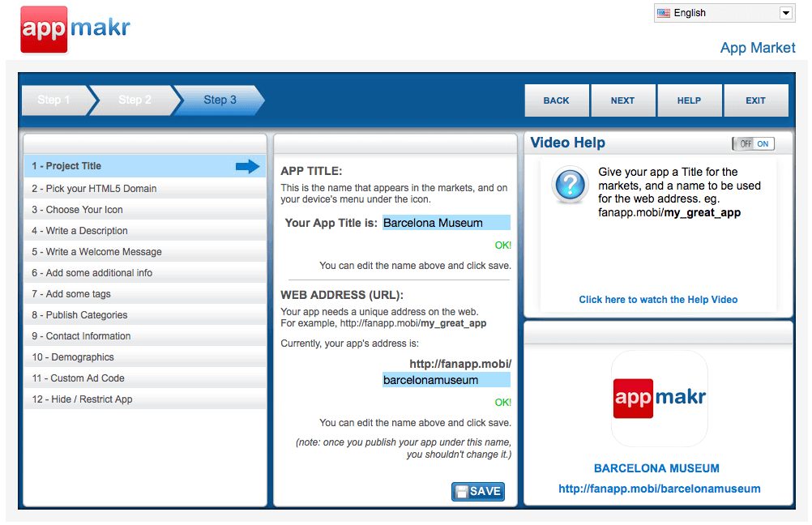Click the blue question mark help icon
Image resolution: width=812 pixels, height=525 pixels.
[x=569, y=186]
